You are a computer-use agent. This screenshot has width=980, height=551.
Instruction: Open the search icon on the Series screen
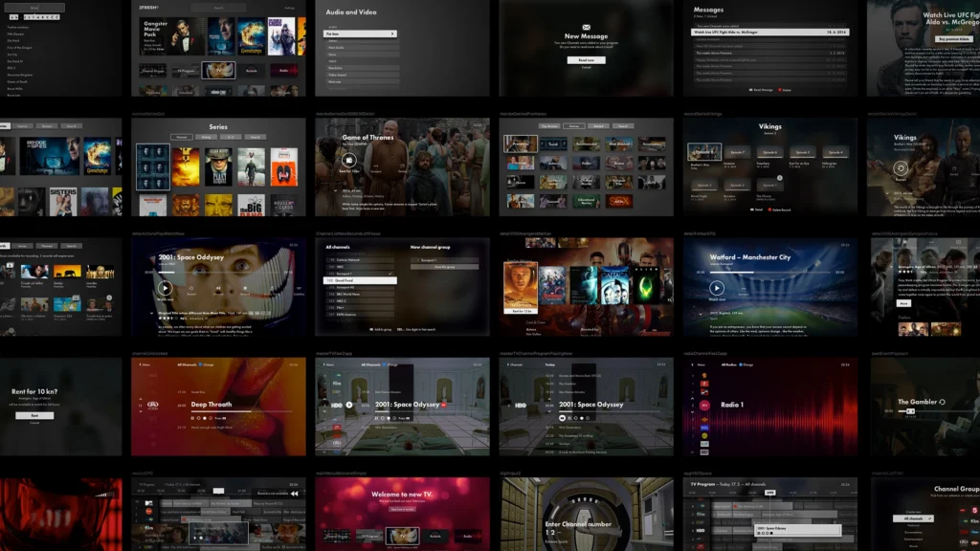pos(256,137)
